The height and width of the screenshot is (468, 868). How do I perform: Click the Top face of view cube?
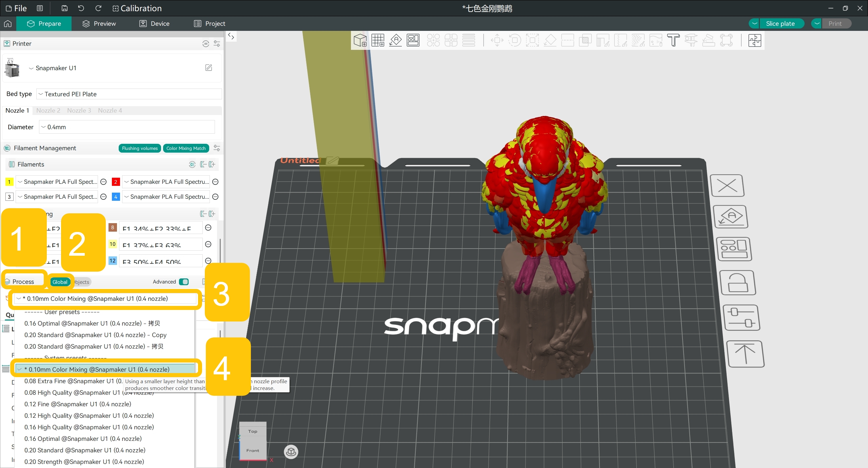[x=253, y=431]
